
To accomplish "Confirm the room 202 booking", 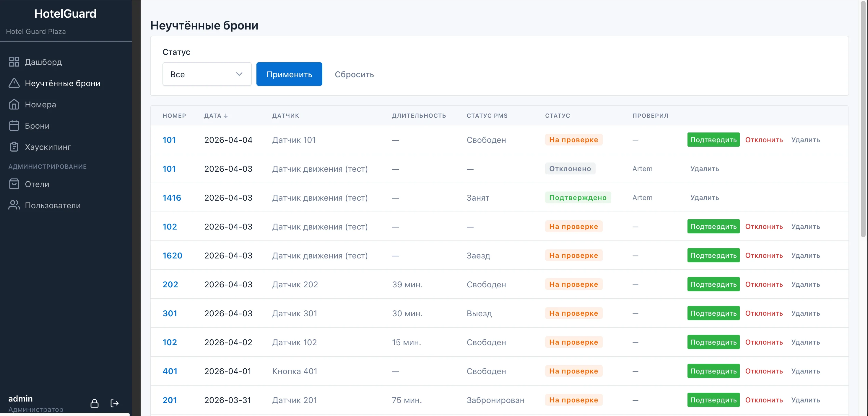I will coord(713,284).
